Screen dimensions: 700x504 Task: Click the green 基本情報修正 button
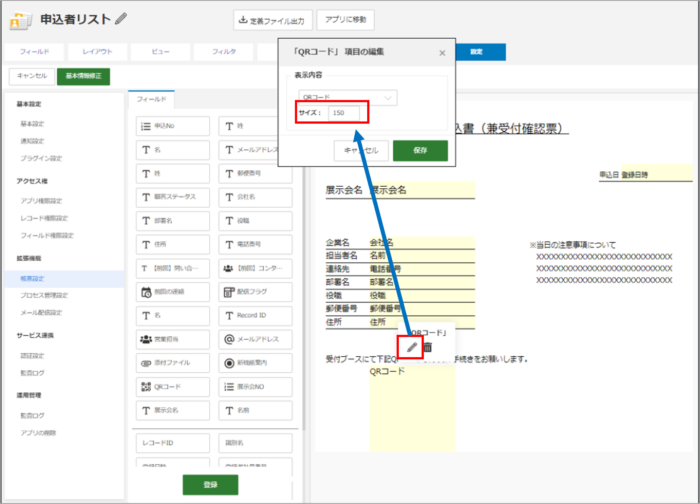click(x=83, y=76)
